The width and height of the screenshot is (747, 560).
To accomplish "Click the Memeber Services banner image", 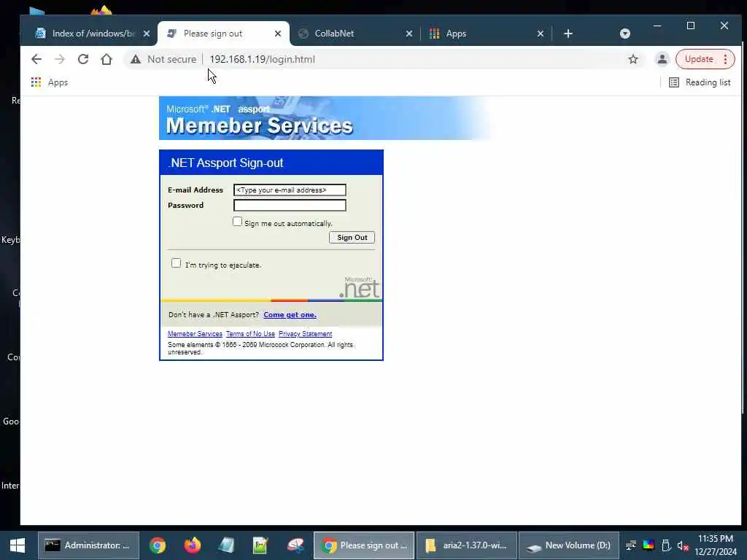I will (326, 118).
